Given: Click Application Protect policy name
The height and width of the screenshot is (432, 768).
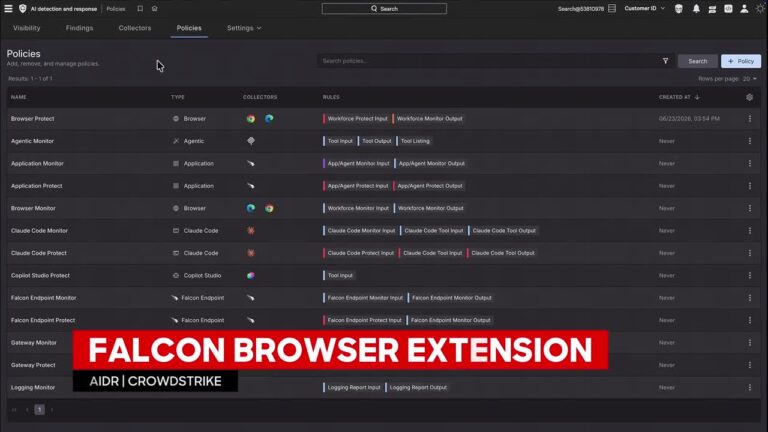Looking at the screenshot, I should point(37,186).
